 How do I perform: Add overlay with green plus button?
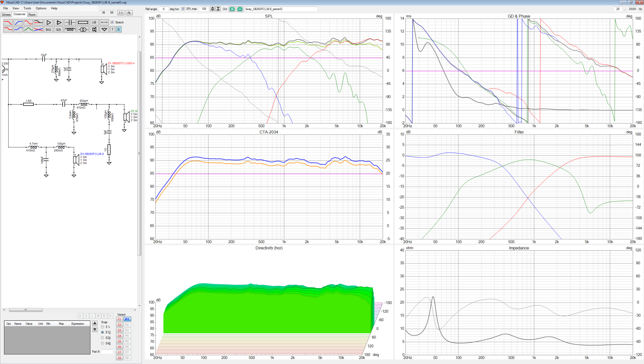pos(232,9)
